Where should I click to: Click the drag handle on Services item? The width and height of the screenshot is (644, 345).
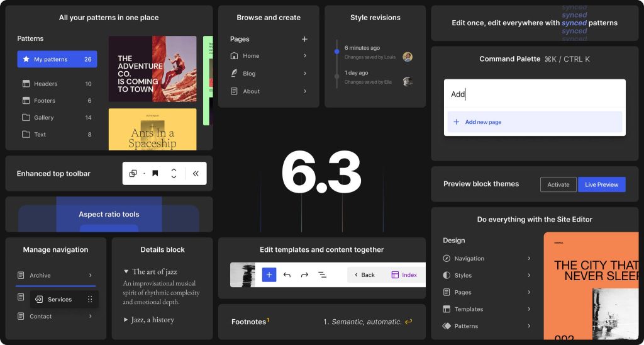[x=90, y=300]
